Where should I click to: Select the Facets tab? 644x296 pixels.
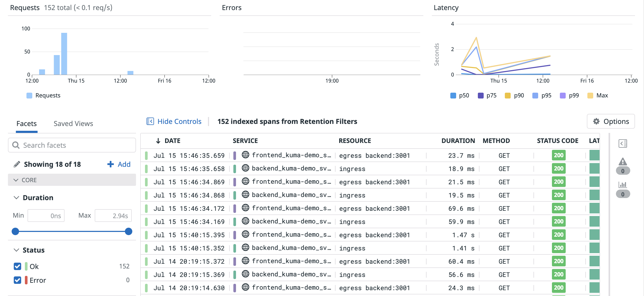coord(26,124)
